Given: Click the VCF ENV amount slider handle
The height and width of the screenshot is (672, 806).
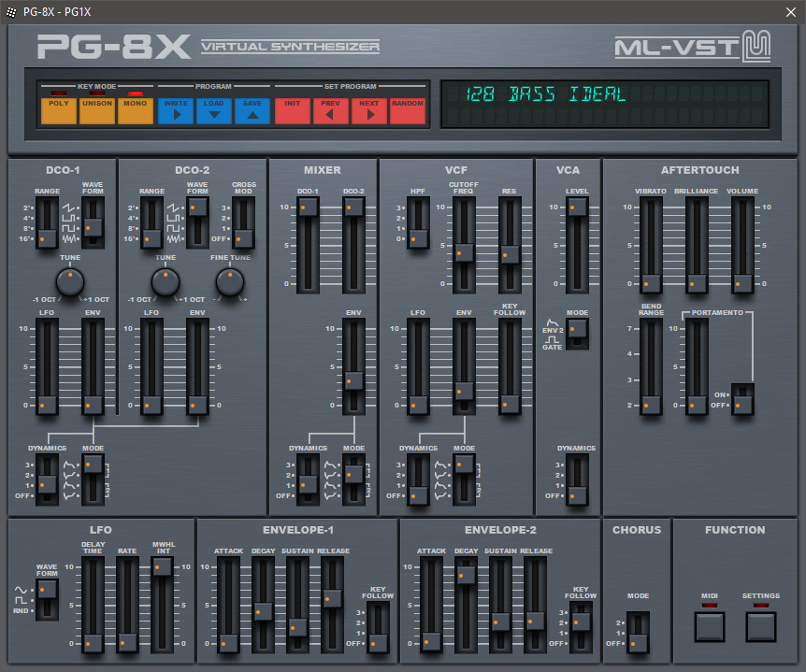Looking at the screenshot, I should click(464, 392).
